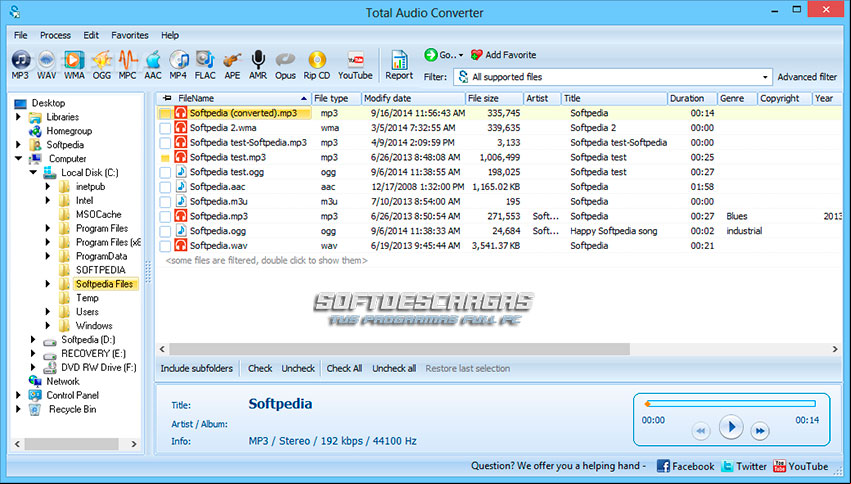851x484 pixels.
Task: Open the Rip CD tool
Action: coord(317,59)
